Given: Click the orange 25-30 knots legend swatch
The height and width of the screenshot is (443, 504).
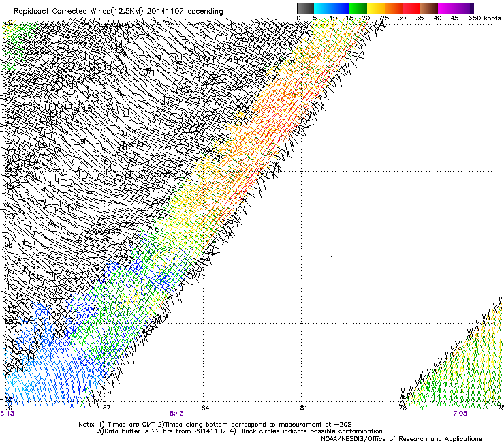Looking at the screenshot, I should [394, 8].
